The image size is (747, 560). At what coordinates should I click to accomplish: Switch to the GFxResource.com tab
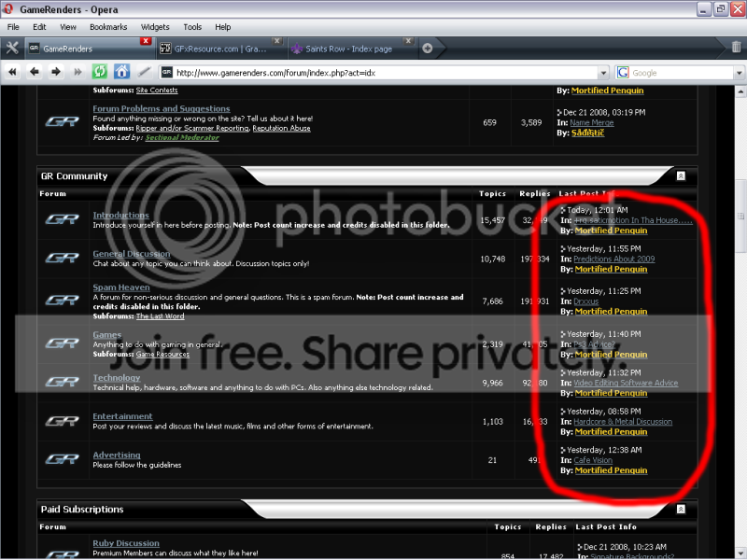tap(220, 49)
